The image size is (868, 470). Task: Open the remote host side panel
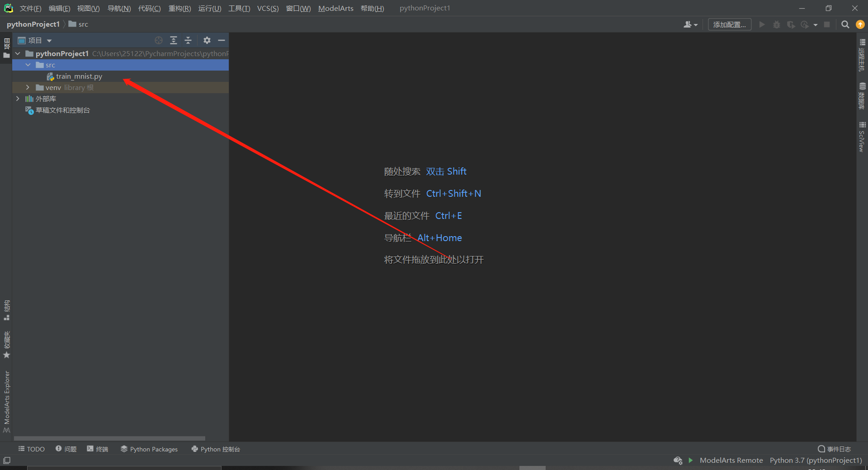pyautogui.click(x=862, y=55)
